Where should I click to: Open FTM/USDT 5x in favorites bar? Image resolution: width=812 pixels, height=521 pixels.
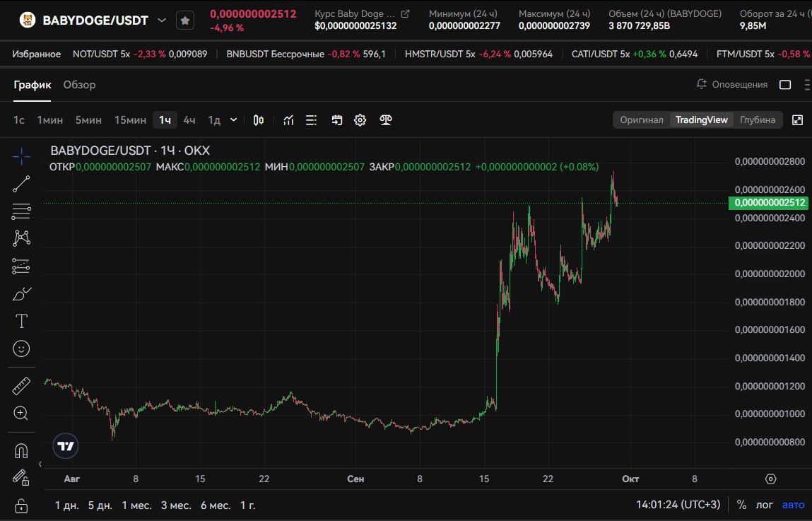click(x=764, y=54)
